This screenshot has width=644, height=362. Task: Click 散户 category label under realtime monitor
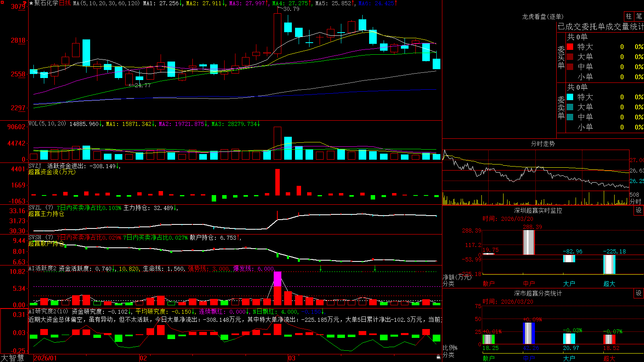(x=489, y=284)
